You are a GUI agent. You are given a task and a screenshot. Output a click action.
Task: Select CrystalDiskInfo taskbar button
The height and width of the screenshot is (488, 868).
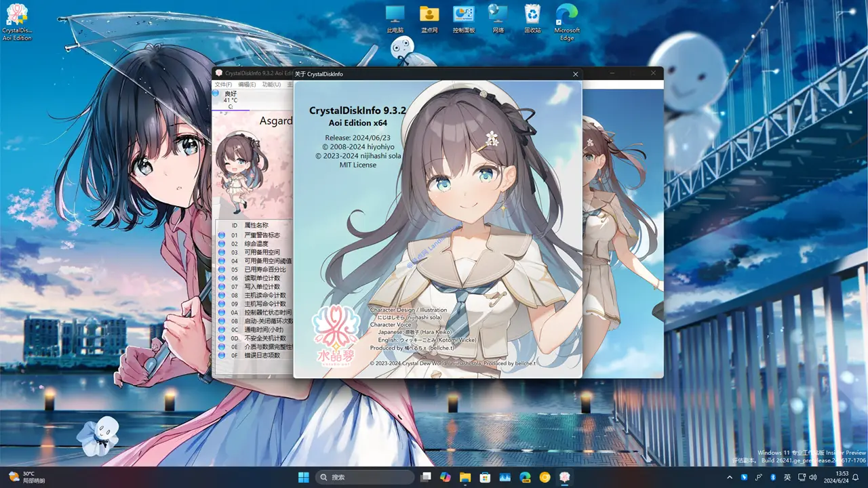564,477
